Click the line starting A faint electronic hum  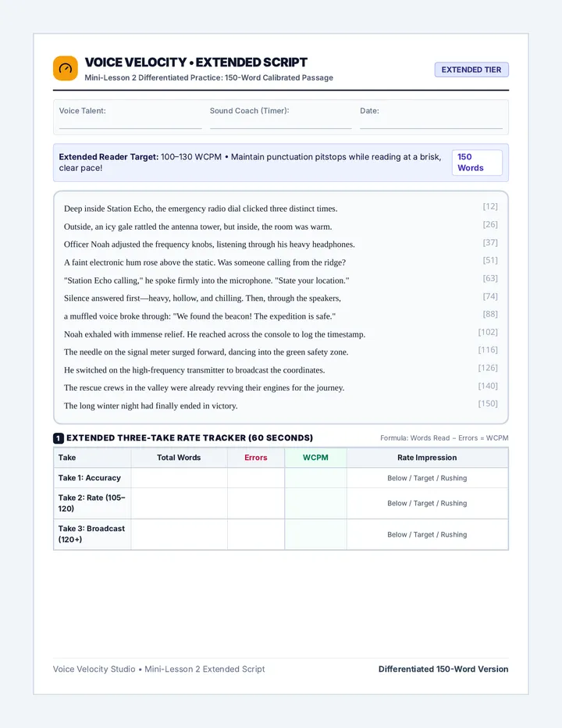pyautogui.click(x=205, y=262)
